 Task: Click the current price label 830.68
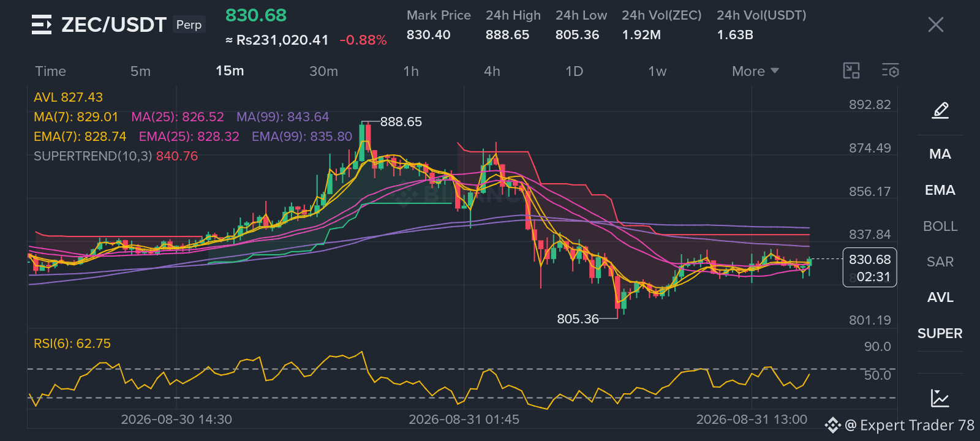click(870, 260)
